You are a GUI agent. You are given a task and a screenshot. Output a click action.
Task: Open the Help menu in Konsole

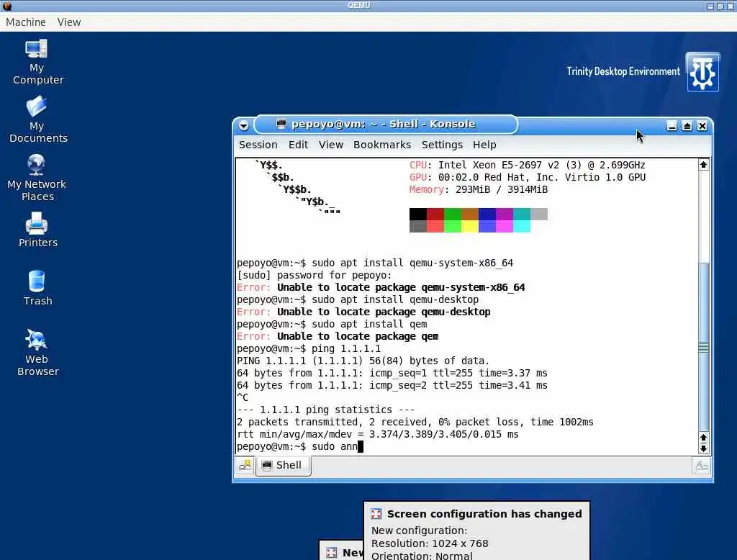click(484, 145)
